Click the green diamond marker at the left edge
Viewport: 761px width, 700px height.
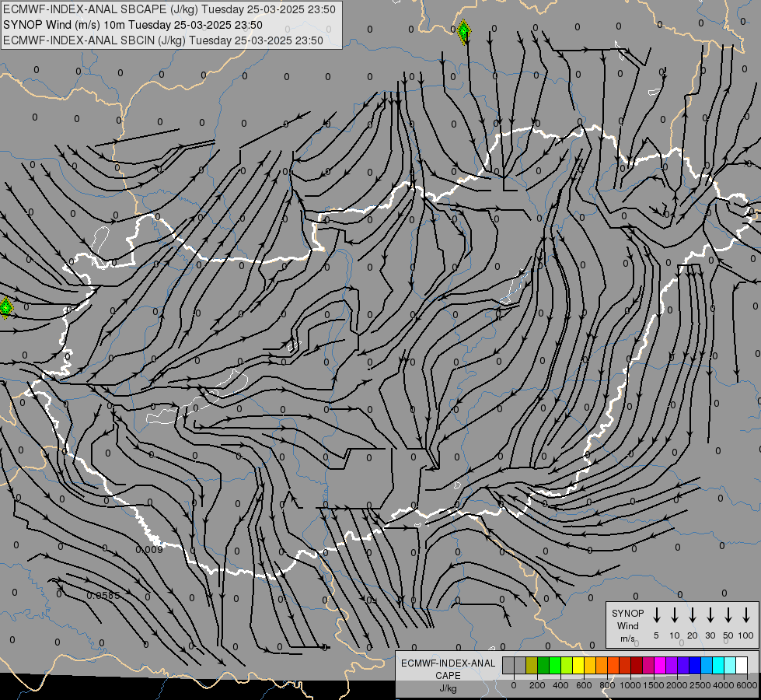(x=5, y=308)
